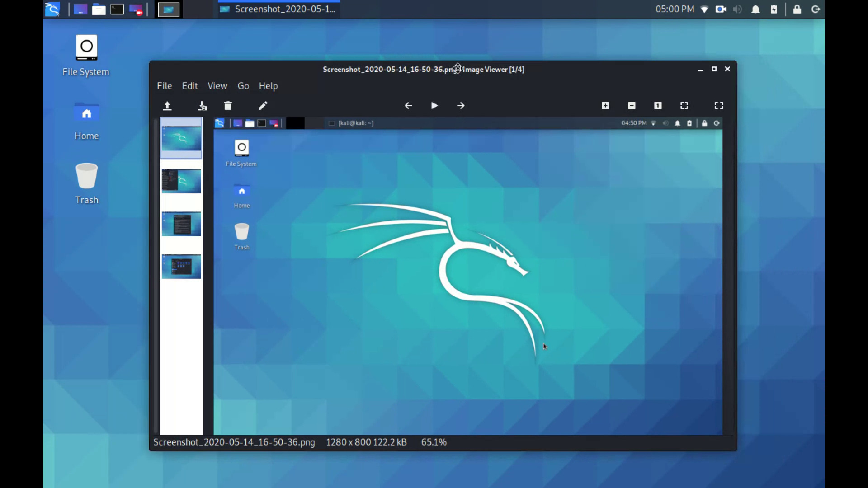Mute the system volume in the tray
868x488 pixels.
pos(737,9)
